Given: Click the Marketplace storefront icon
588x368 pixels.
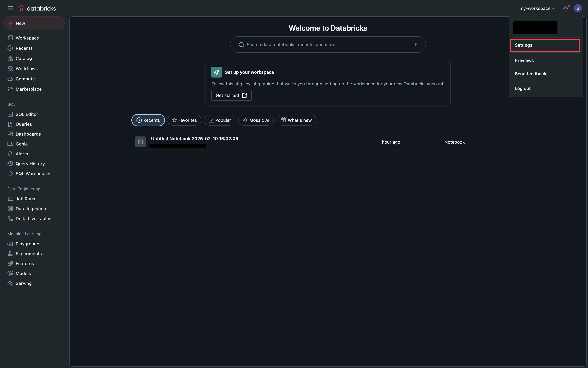Looking at the screenshot, I should click(10, 89).
